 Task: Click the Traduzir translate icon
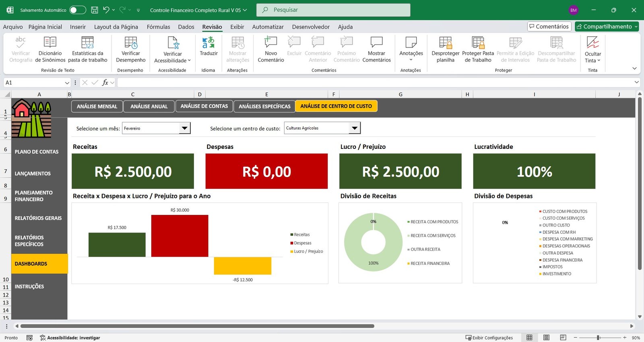click(x=208, y=43)
